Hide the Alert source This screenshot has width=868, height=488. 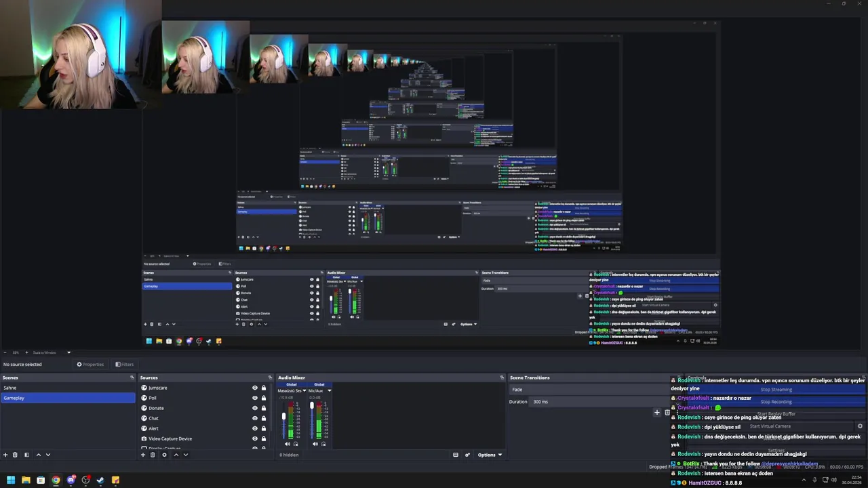click(x=255, y=428)
